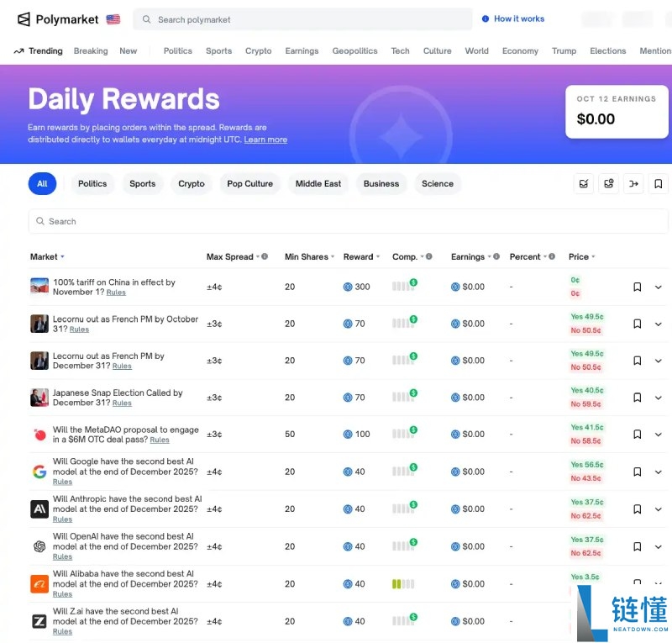Image resolution: width=672 pixels, height=643 pixels.
Task: Select the US flag region icon
Action: pos(113,19)
